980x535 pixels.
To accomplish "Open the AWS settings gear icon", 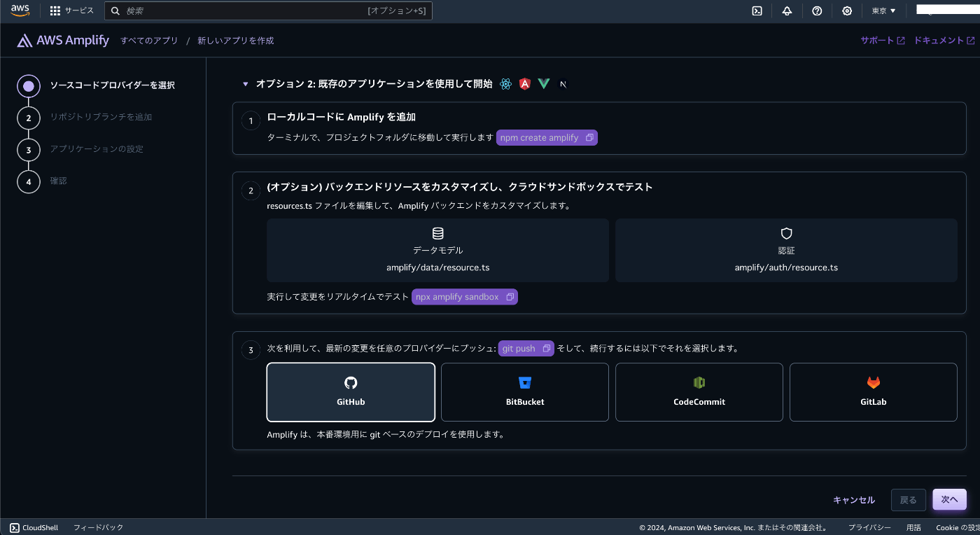I will pos(847,11).
